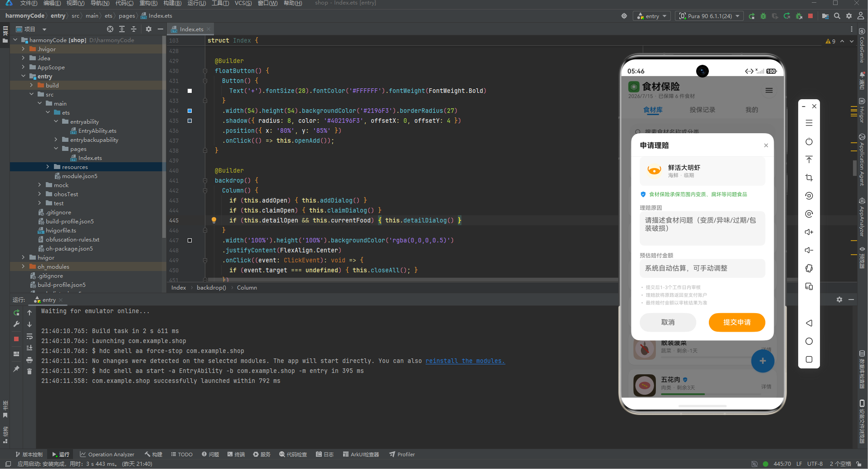Click the yellow lightbulb on line 445

tap(214, 220)
